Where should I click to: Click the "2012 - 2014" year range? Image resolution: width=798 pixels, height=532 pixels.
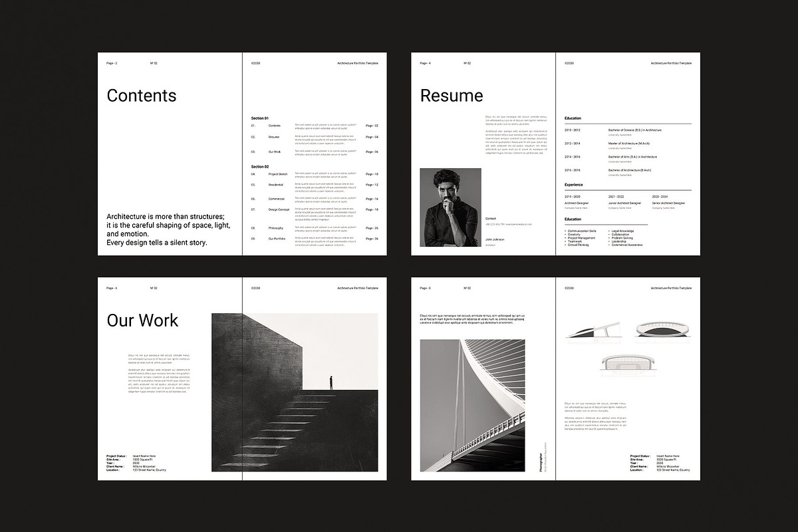[x=573, y=144]
